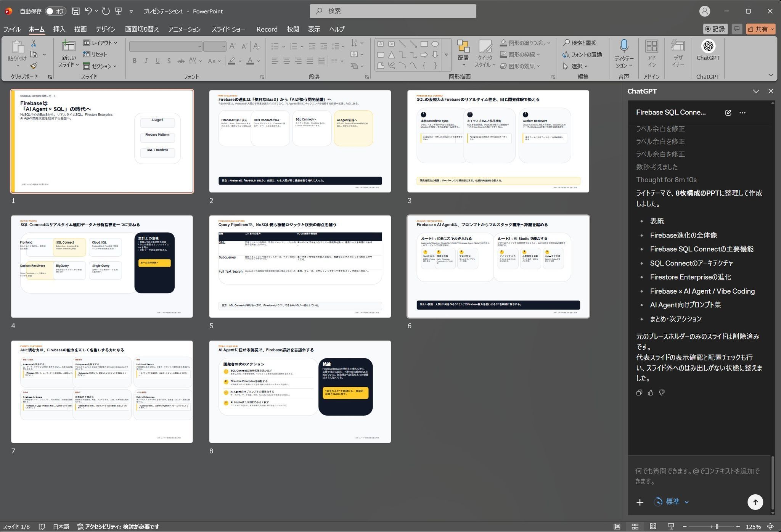Screen dimensions: 781x532
Task: Click the new chat edit icon in ChatGPT pane
Action: [728, 113]
